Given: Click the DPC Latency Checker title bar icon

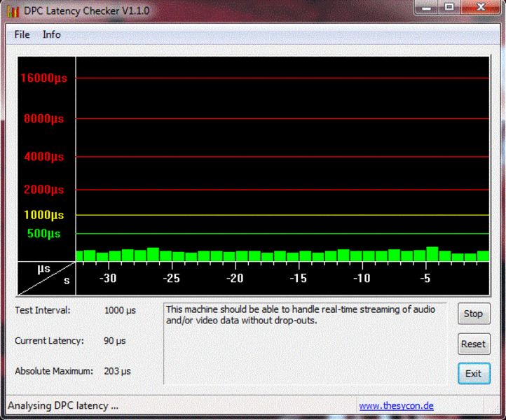Looking at the screenshot, I should point(13,11).
